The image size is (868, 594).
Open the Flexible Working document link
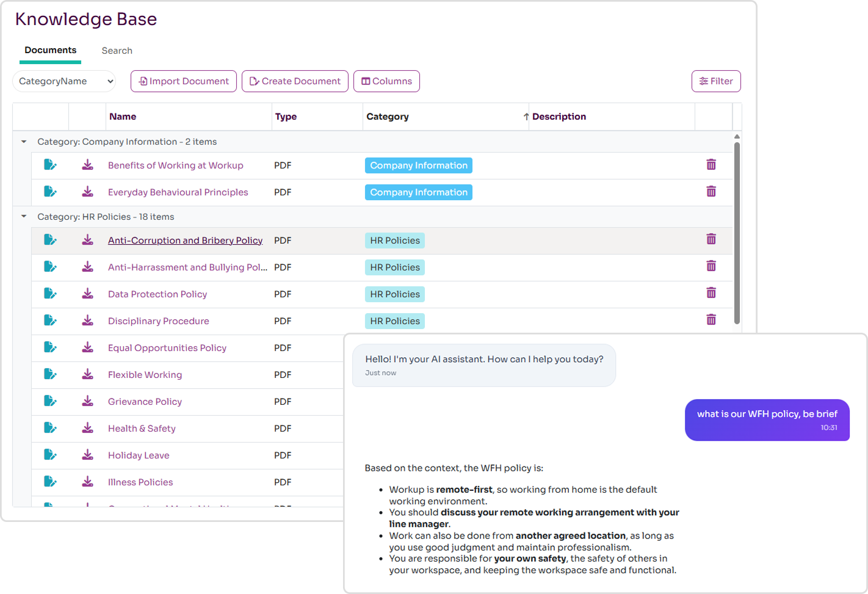pos(145,375)
